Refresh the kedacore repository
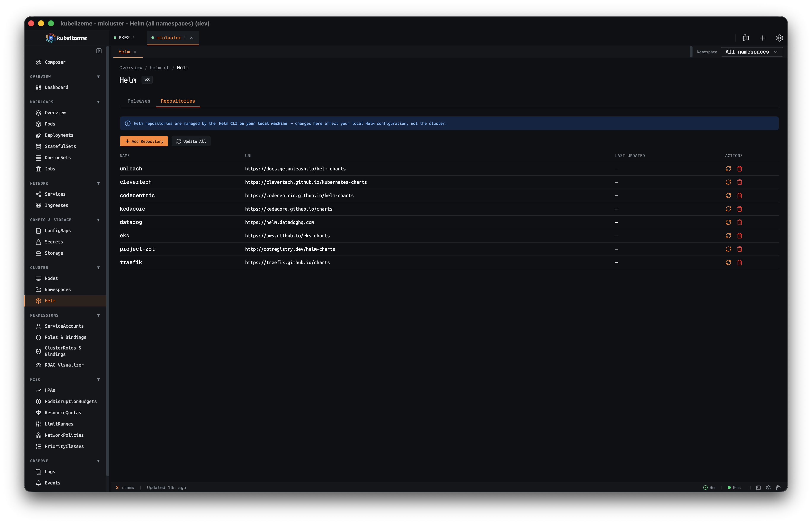This screenshot has height=524, width=812. [x=728, y=209]
